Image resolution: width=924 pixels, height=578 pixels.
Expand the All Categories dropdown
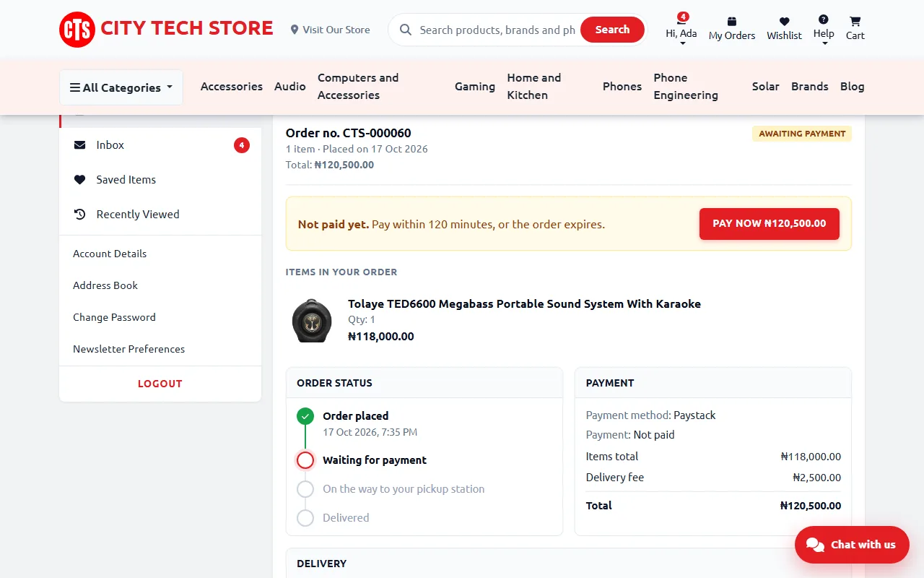click(121, 87)
